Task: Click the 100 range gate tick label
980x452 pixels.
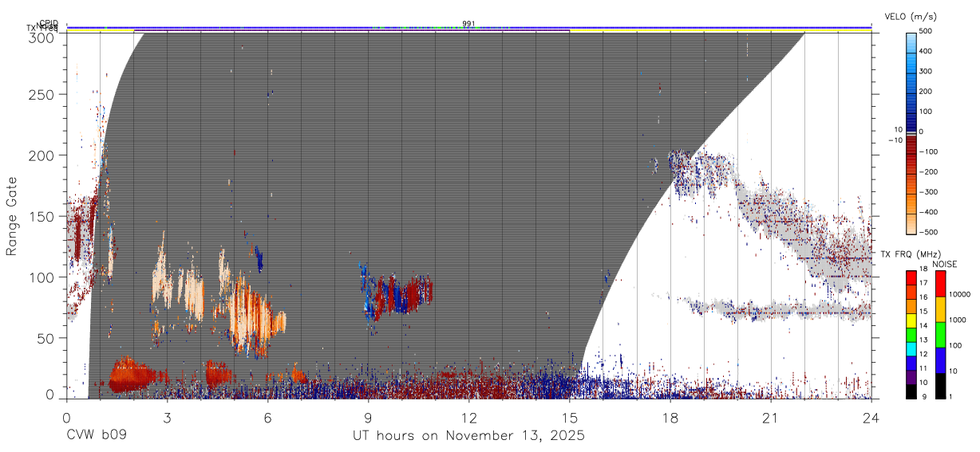Action: tap(44, 277)
